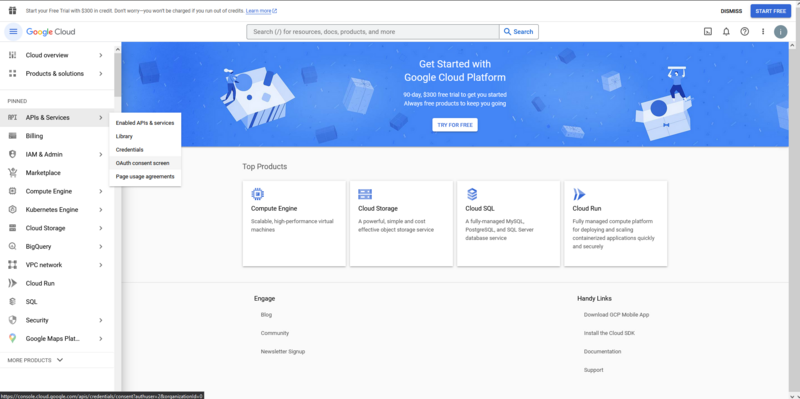Open the hamburger navigation menu

point(13,32)
